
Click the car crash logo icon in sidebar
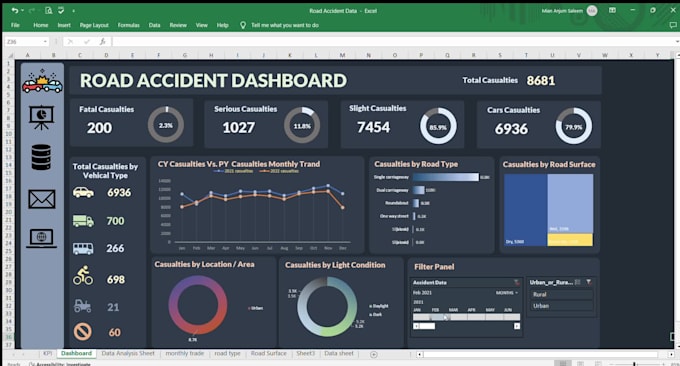pyautogui.click(x=42, y=81)
